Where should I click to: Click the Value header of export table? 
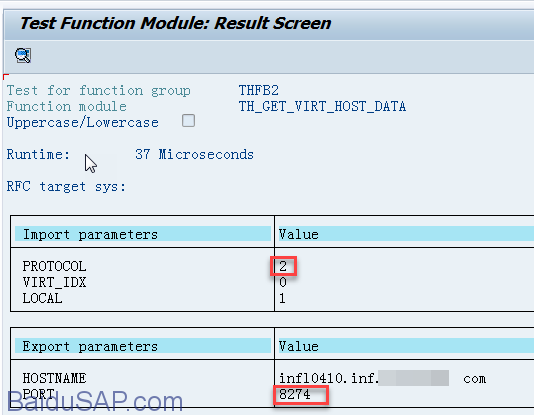point(299,346)
